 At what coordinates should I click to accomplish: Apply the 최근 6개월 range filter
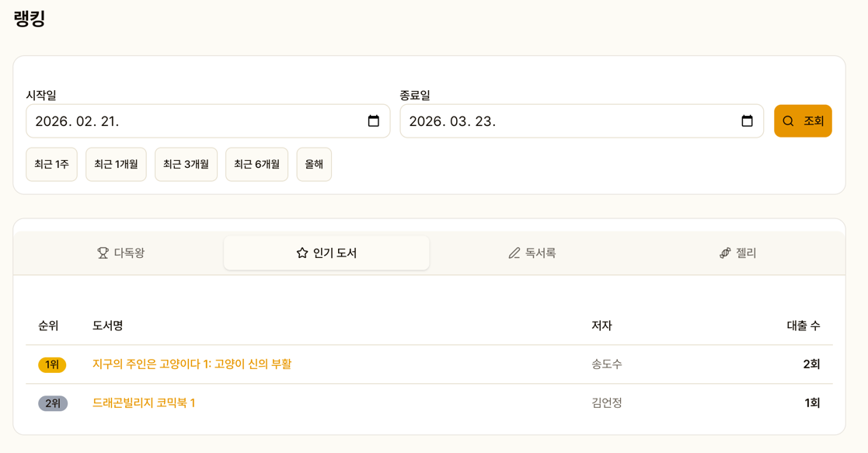(256, 165)
